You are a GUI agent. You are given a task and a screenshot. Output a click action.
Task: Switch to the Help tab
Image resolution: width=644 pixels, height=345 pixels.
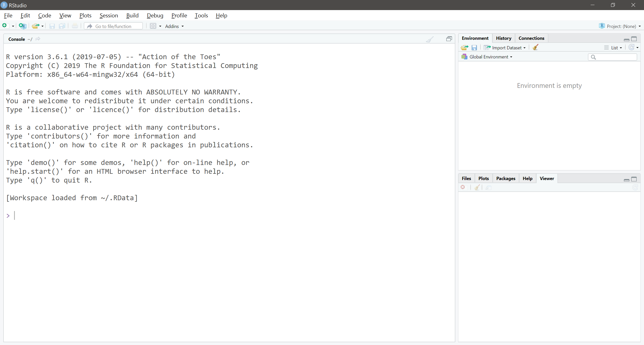528,179
